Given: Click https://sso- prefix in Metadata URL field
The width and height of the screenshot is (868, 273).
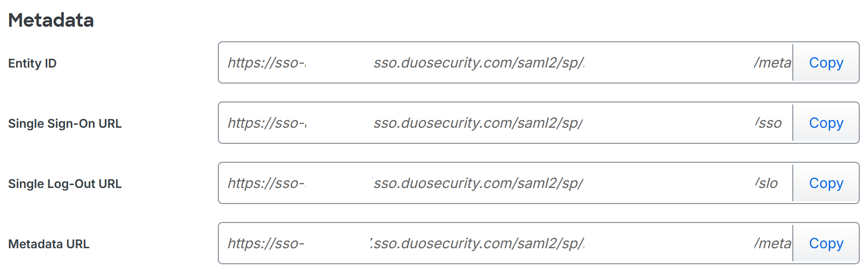Looking at the screenshot, I should [x=266, y=243].
